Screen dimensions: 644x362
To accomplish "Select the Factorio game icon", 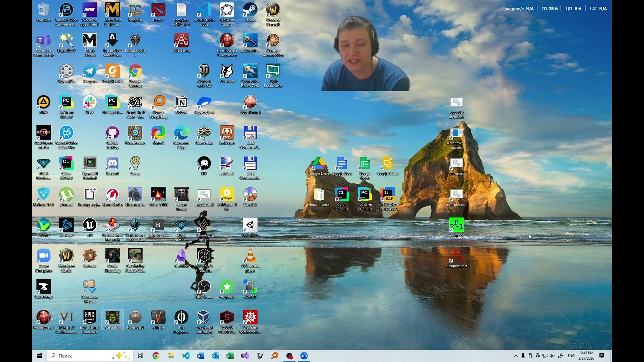I will (90, 258).
